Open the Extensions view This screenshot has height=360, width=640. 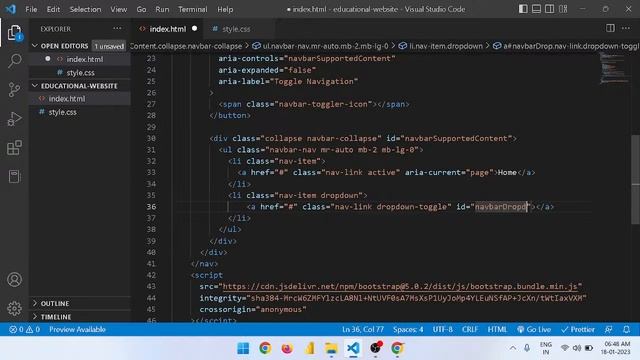pyautogui.click(x=14, y=148)
